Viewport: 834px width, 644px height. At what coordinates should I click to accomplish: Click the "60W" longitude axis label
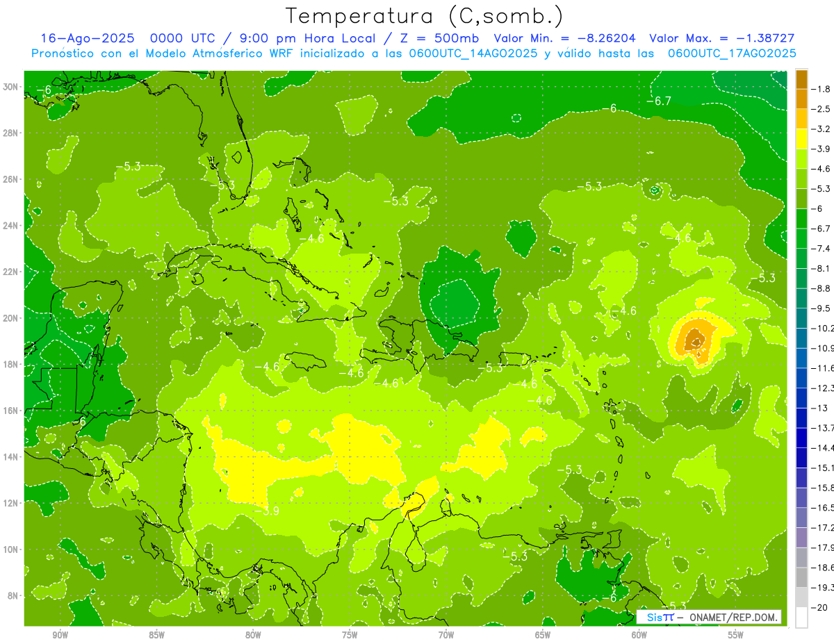[639, 636]
